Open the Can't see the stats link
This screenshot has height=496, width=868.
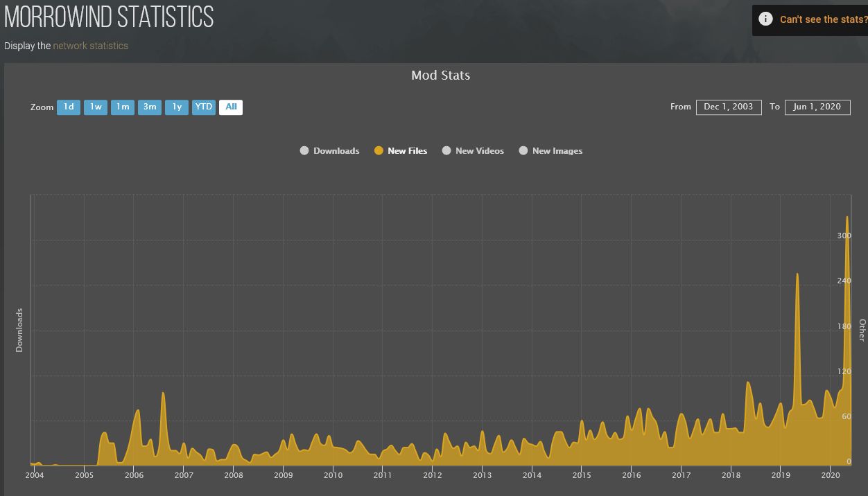pos(824,19)
